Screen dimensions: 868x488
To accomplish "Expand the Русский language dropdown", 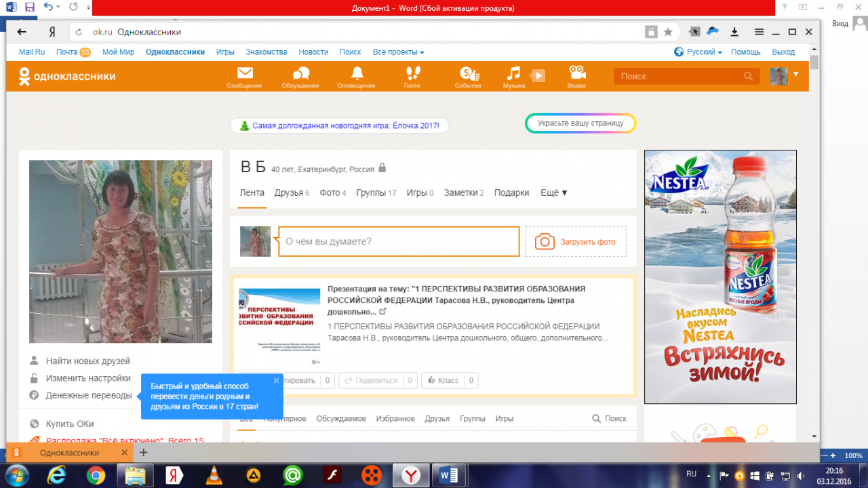I will pyautogui.click(x=704, y=52).
